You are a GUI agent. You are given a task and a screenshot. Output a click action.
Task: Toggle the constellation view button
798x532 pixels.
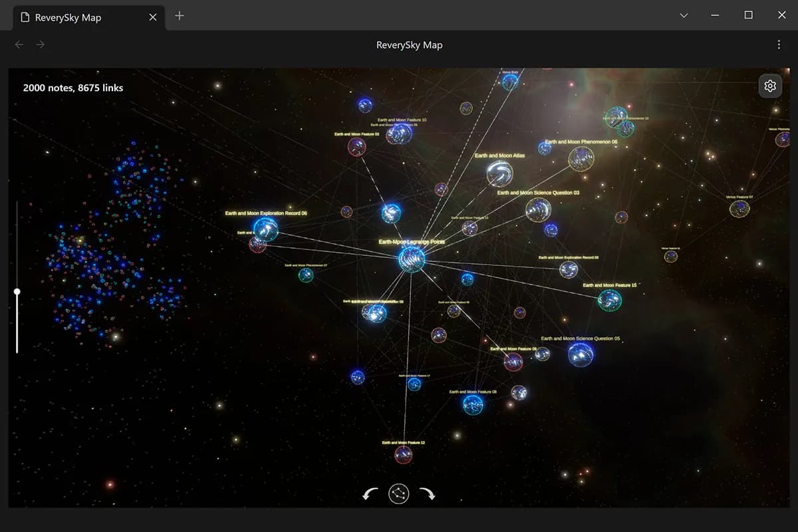[x=399, y=494]
